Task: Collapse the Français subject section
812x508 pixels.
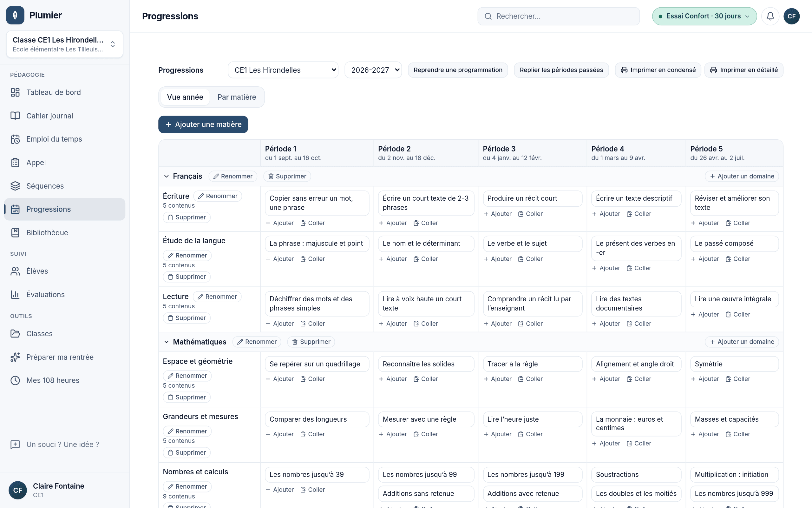Action: tap(167, 177)
